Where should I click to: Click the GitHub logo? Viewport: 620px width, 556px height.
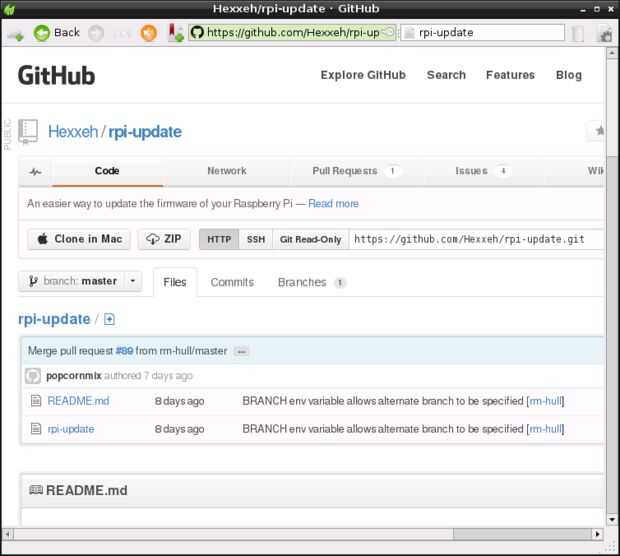tap(56, 75)
